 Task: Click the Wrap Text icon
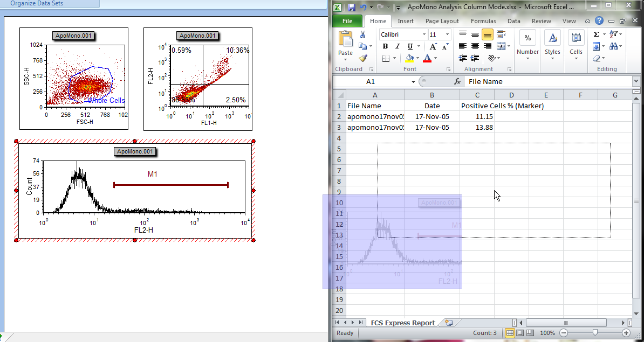click(500, 34)
